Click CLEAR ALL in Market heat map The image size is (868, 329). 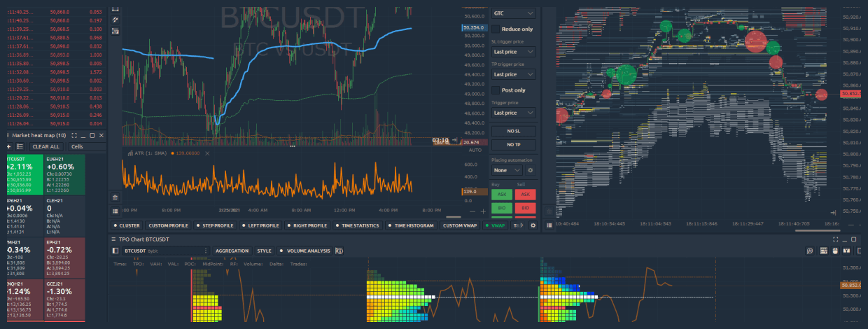tap(45, 146)
